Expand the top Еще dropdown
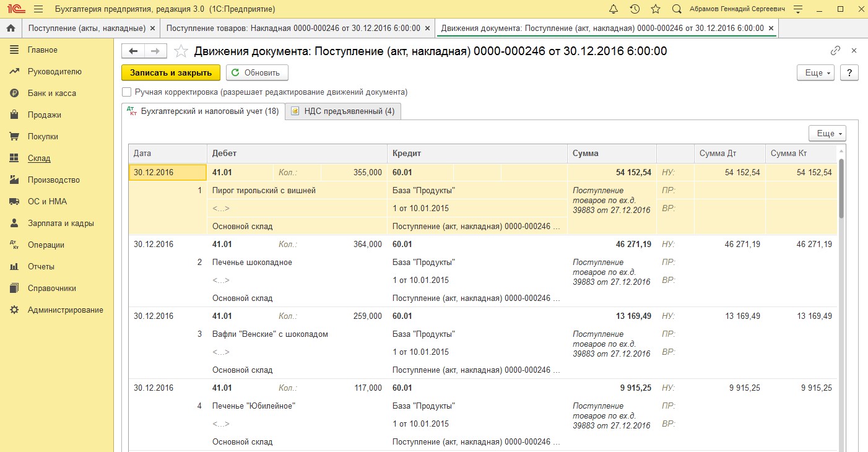 [815, 72]
